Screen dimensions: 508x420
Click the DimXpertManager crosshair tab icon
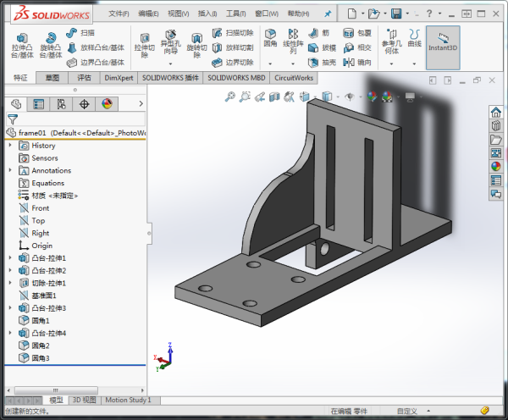[x=84, y=104]
